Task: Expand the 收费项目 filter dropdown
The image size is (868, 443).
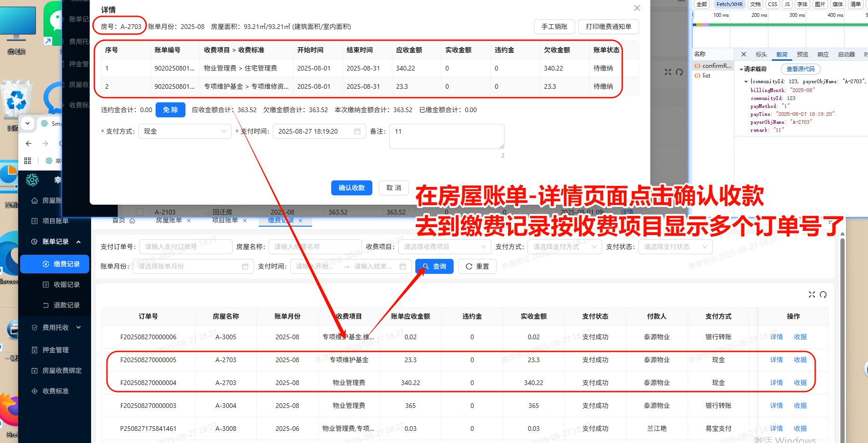Action: point(444,247)
